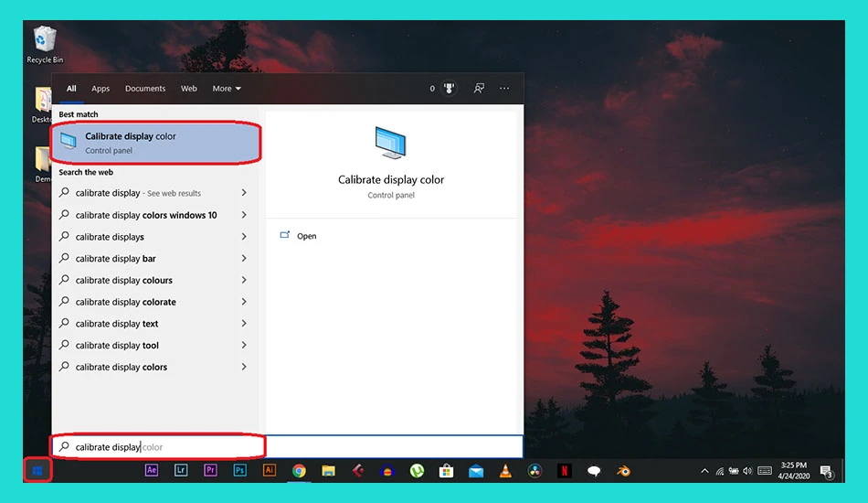Launch Adobe Premiere Pro from taskbar
Viewport: 868px width, 503px height.
[210, 470]
